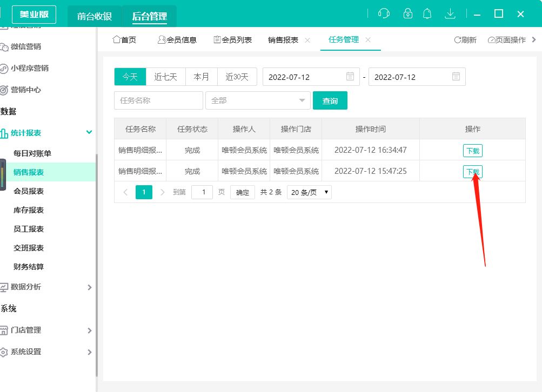Close the 销售报表 tab
This screenshot has width=542, height=392.
click(307, 40)
